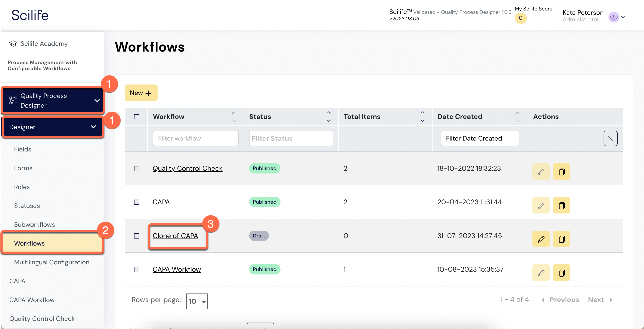The image size is (644, 329).
Task: Click the Scilife logo
Action: pyautogui.click(x=30, y=15)
